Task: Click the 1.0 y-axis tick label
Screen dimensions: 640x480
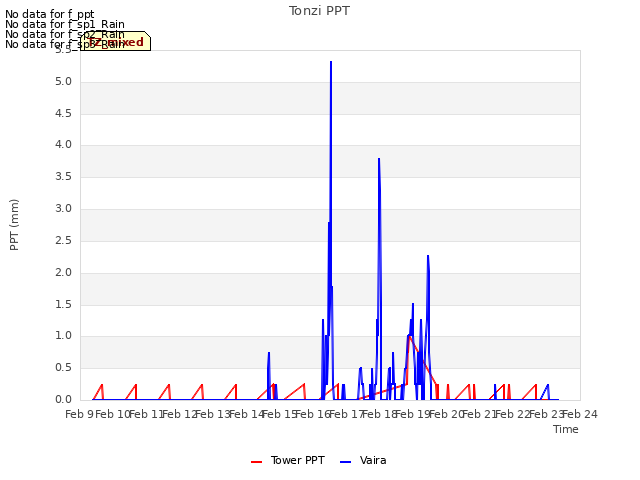Action: coord(63,336)
